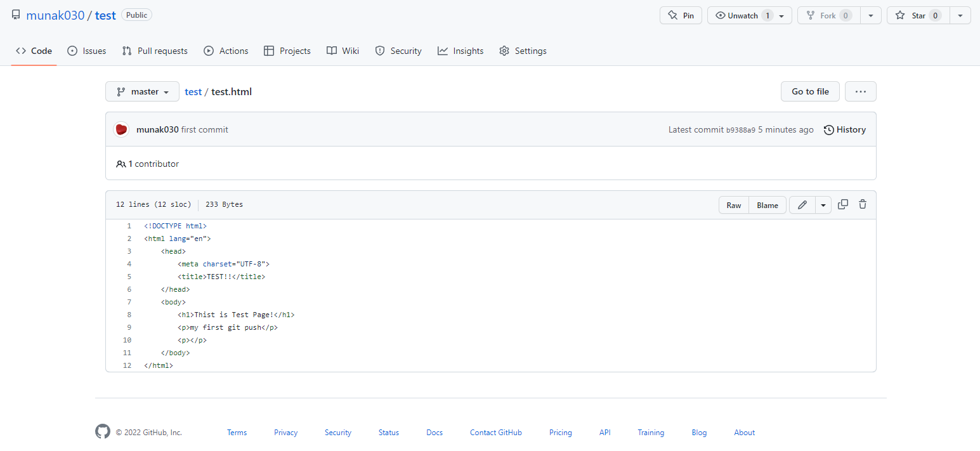Open the footer Security link
Viewport: 980px width, 451px height.
[338, 433]
